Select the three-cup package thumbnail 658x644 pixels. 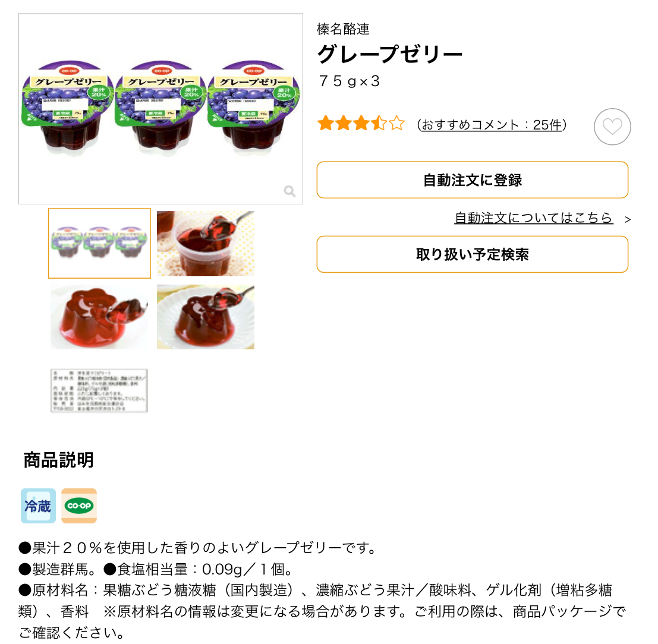(x=99, y=244)
